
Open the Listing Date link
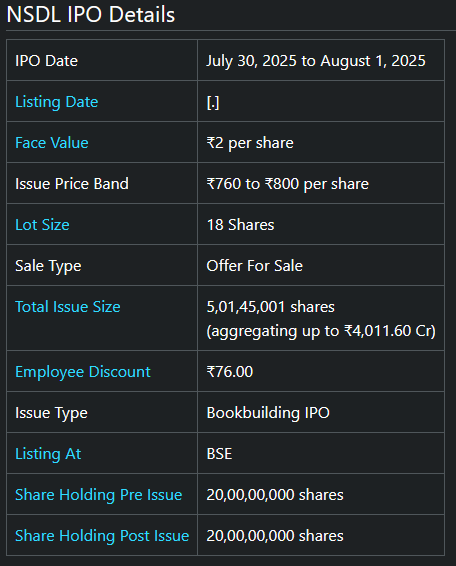[57, 102]
